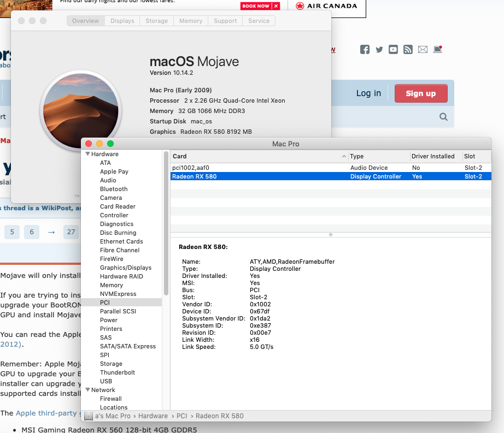Select ATA in the Hardware list
Viewport: 504px width, 433px height.
[x=105, y=163]
